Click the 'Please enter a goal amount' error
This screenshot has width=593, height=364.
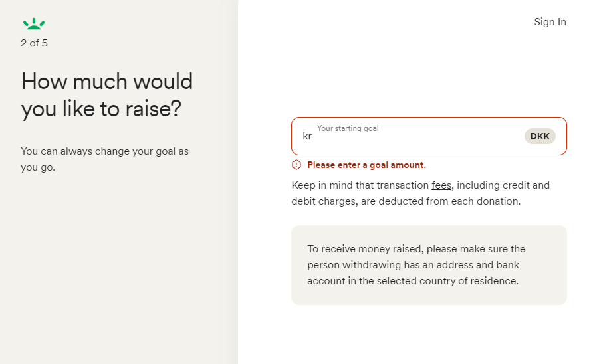pyautogui.click(x=366, y=165)
